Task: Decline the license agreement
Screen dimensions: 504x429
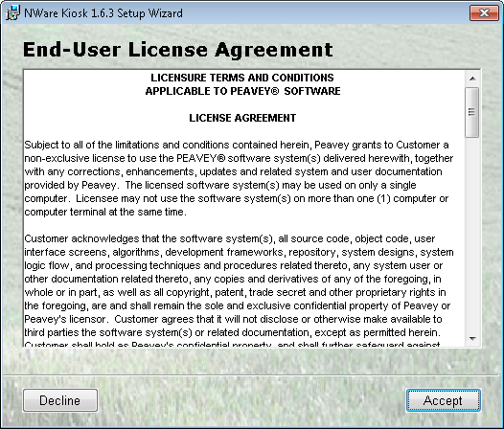Action: click(x=60, y=400)
